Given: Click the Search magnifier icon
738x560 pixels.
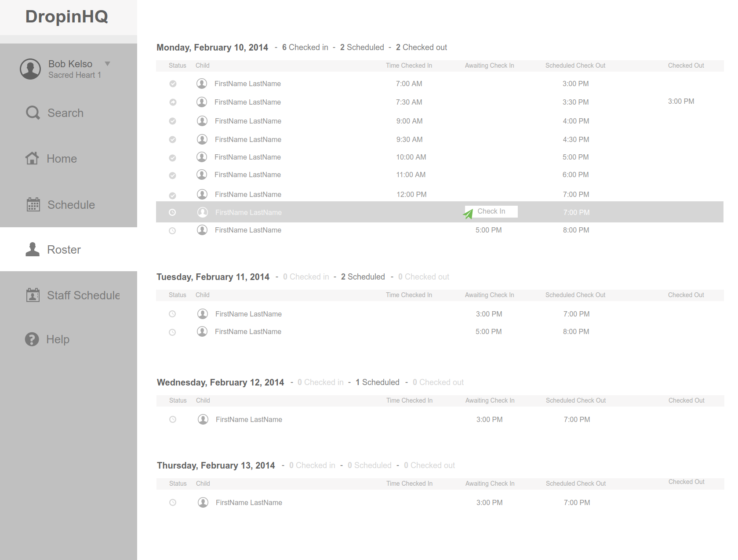Looking at the screenshot, I should coord(33,113).
